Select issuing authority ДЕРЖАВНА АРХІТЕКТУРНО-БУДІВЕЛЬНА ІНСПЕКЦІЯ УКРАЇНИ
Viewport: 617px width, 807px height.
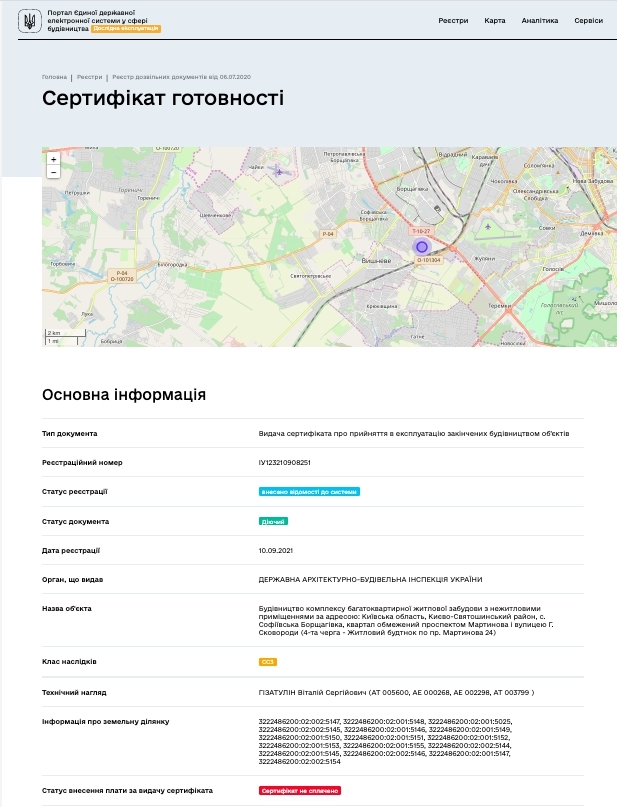(370, 580)
